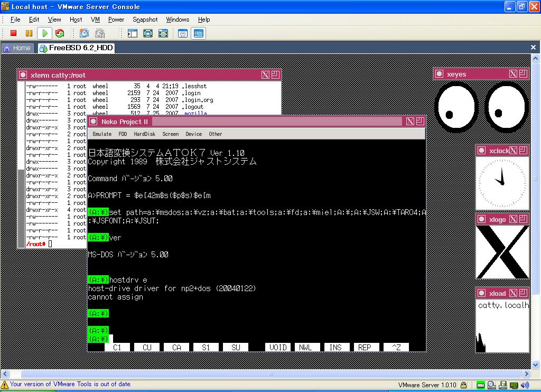Image resolution: width=541 pixels, height=392 pixels.
Task: Click the summary view toolbar icon
Action: tap(183, 33)
